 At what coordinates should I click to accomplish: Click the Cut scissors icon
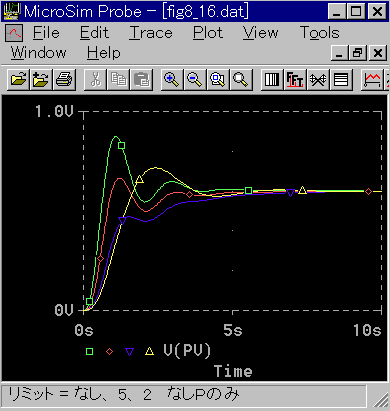96,80
